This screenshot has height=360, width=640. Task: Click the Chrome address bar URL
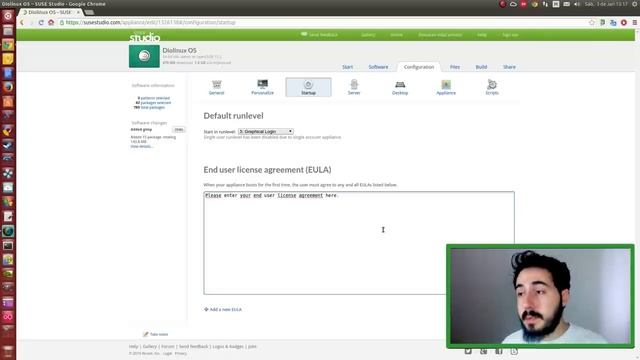tap(151, 22)
